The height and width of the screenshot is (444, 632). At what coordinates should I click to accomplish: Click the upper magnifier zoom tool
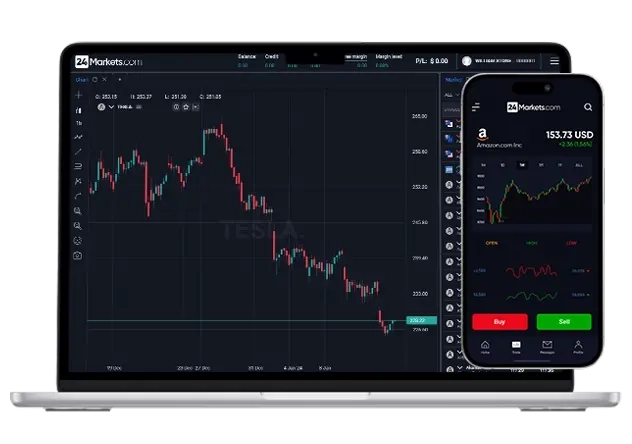tap(78, 211)
